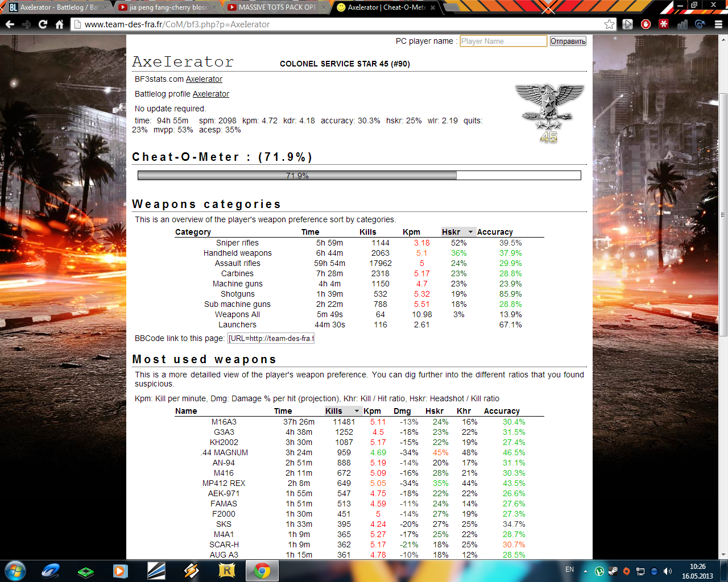Sort weapon categories by Kpm header
The width and height of the screenshot is (728, 582).
coord(411,232)
